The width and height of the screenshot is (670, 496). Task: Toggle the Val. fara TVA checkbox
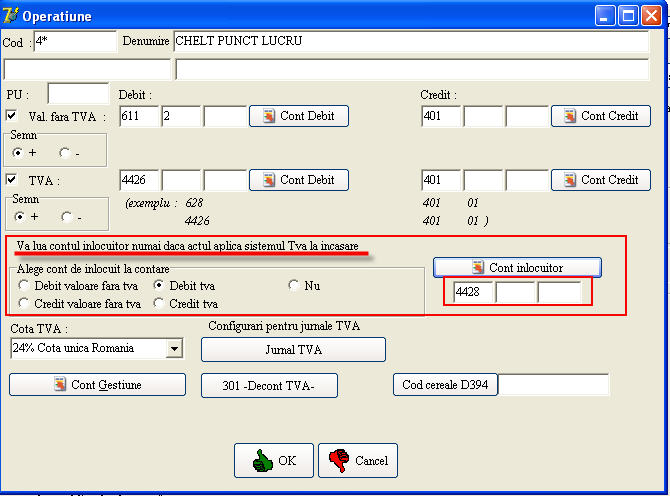pyautogui.click(x=12, y=116)
